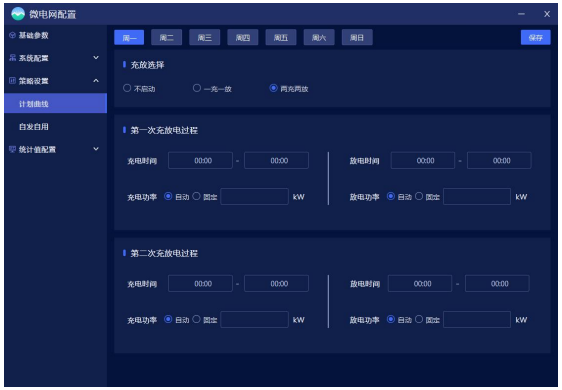Click the 统计值配置 sidebar icon
Screen dimensions: 562x390
13,149
